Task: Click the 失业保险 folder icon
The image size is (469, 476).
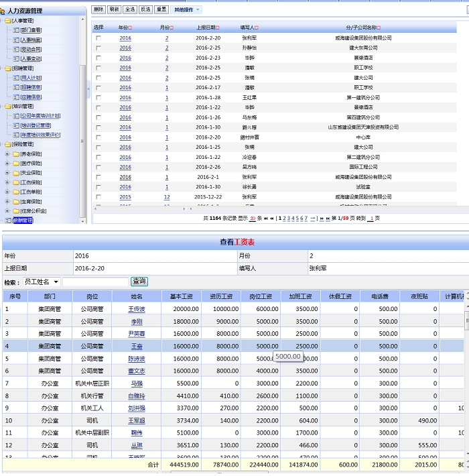Action: point(16,173)
